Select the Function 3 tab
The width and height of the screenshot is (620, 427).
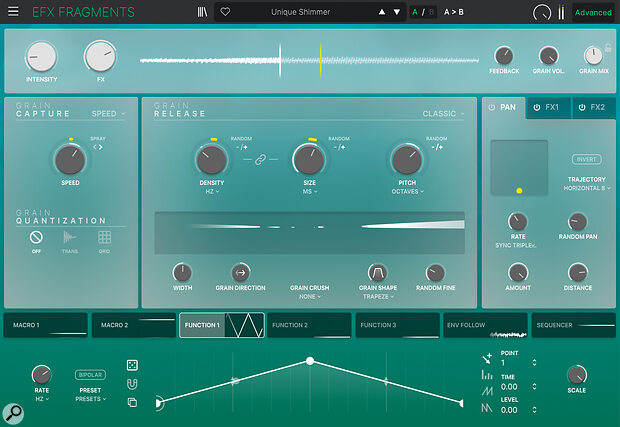397,325
